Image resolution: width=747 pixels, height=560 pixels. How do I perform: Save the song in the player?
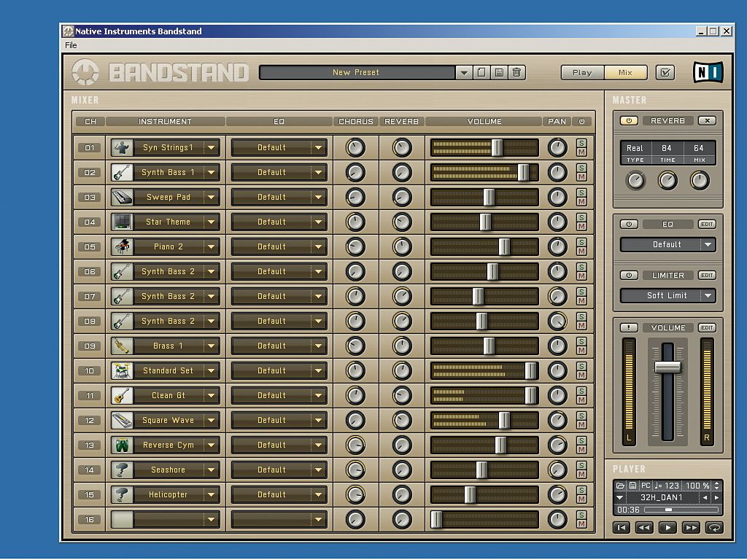pyautogui.click(x=632, y=485)
